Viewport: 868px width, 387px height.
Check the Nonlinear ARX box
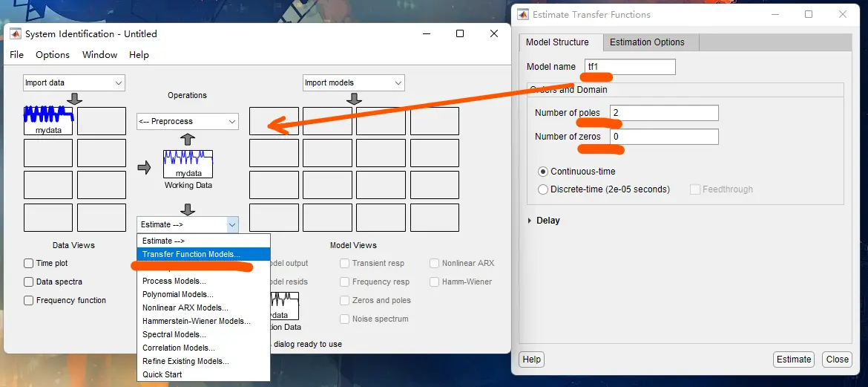coord(434,264)
